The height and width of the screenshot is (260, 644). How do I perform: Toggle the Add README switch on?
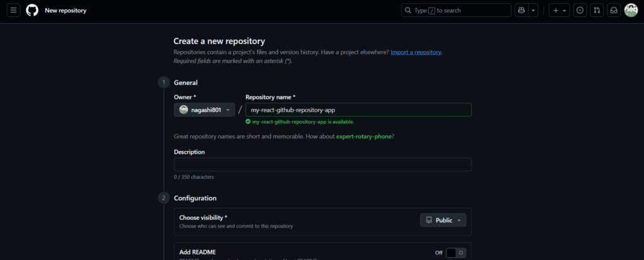pyautogui.click(x=455, y=252)
